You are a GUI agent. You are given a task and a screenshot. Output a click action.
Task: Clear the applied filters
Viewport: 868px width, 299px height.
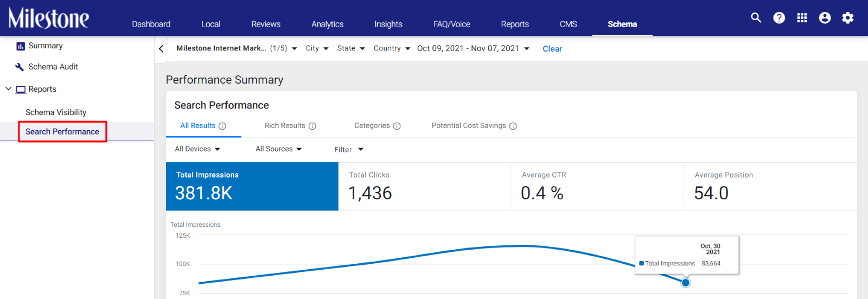coord(552,49)
